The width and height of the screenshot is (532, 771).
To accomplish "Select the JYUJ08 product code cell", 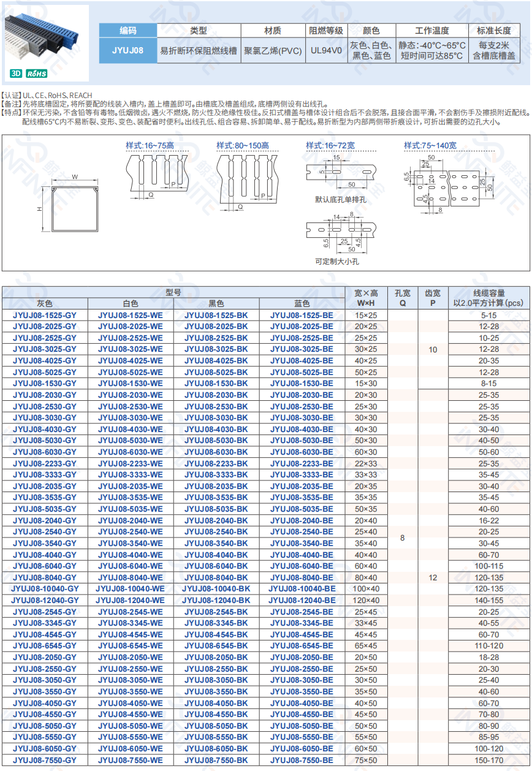I will click(x=128, y=50).
